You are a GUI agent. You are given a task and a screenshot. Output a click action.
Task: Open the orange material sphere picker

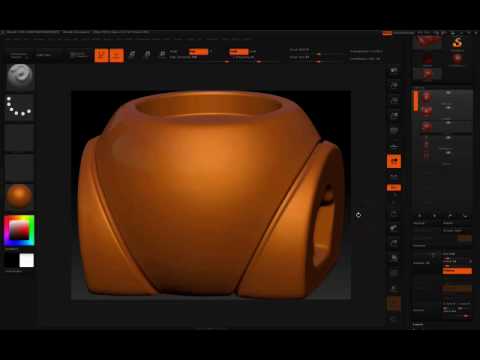click(x=19, y=197)
